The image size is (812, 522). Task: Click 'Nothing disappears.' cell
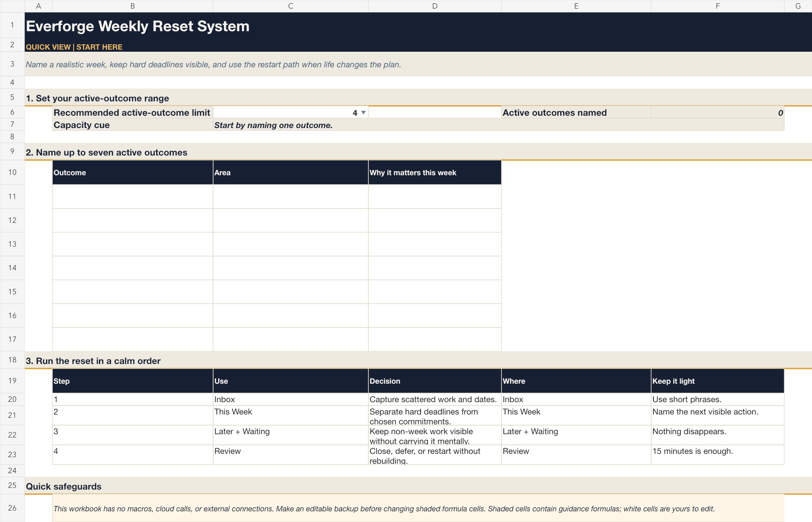[x=718, y=435]
